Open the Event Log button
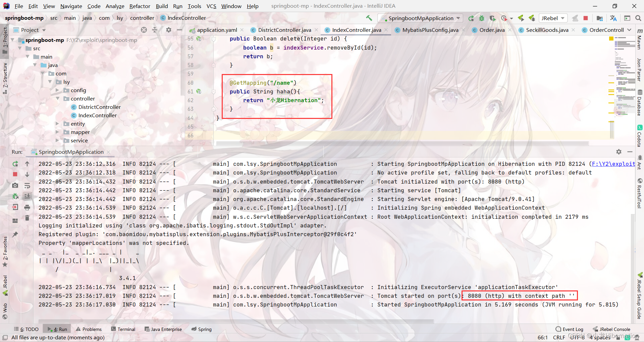This screenshot has height=342, width=644. coord(570,329)
